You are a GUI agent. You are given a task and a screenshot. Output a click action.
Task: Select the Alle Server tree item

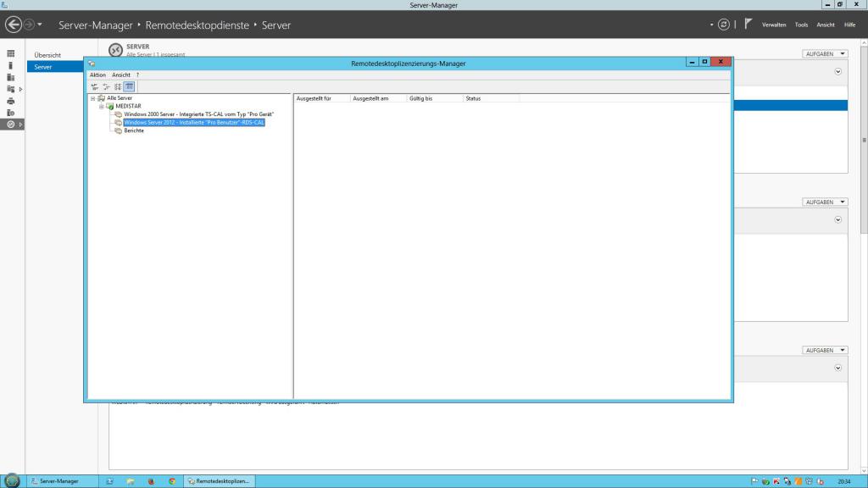[119, 98]
